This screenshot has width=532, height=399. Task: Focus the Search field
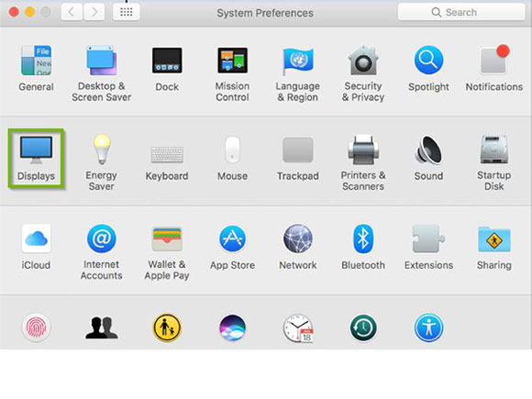pyautogui.click(x=461, y=12)
